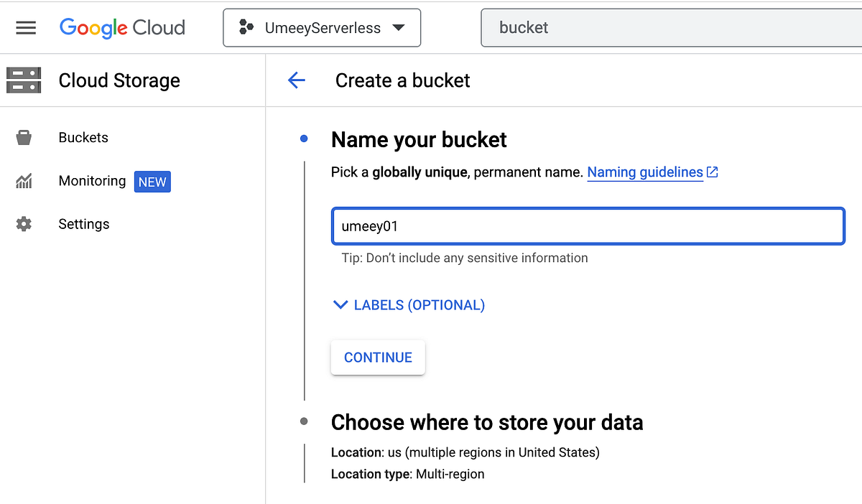Image resolution: width=862 pixels, height=504 pixels.
Task: Click the Cloud Storage product icon
Action: pos(24,80)
